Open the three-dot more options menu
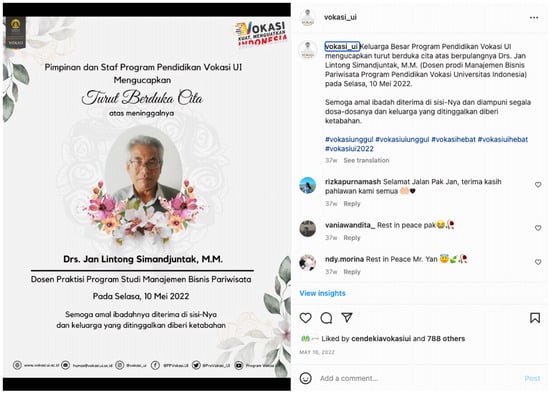 pyautogui.click(x=534, y=18)
